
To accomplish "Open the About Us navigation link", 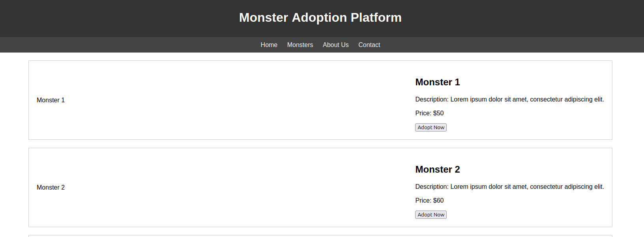I will coord(335,45).
